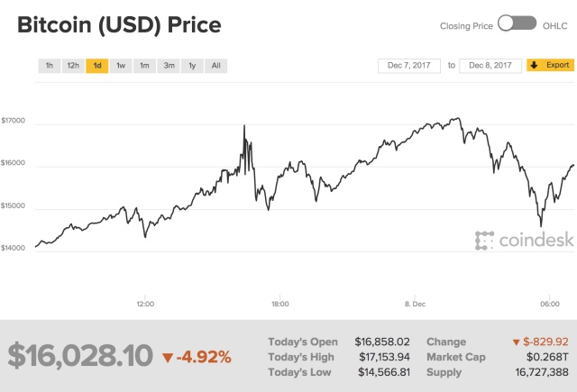Select the 1d time range
The height and width of the screenshot is (392, 577).
[x=96, y=66]
